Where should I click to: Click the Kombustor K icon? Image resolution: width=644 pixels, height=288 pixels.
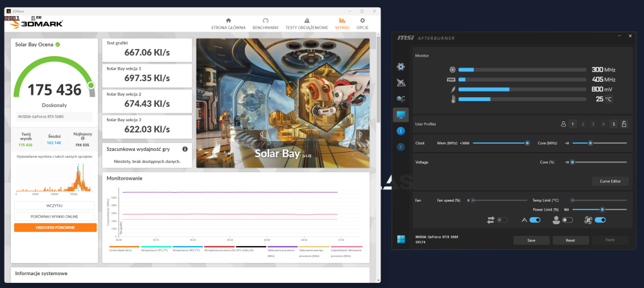click(x=401, y=147)
